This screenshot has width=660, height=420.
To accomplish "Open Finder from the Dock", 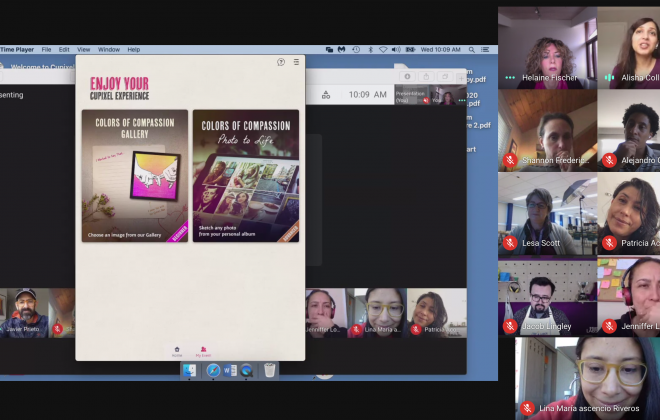I will pyautogui.click(x=190, y=370).
